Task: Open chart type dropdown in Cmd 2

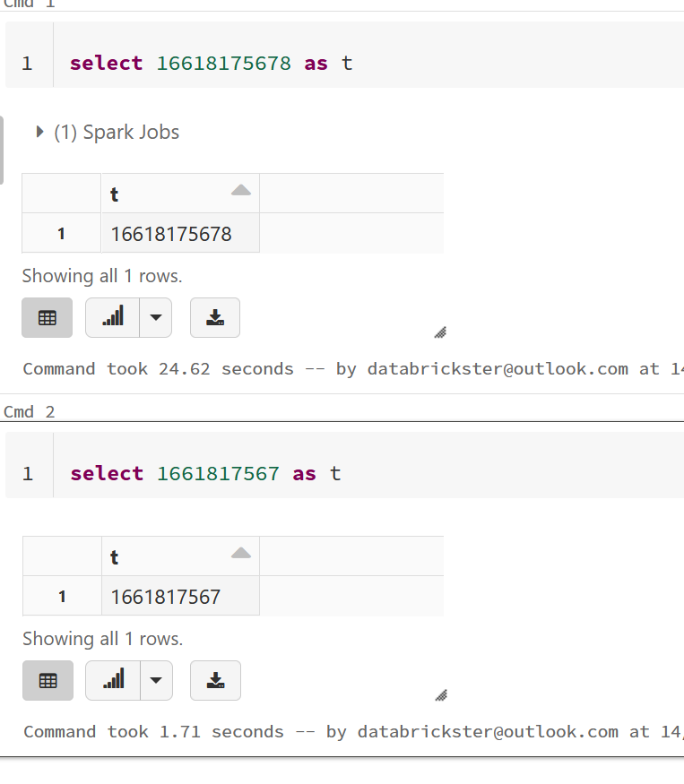Action: (x=157, y=680)
